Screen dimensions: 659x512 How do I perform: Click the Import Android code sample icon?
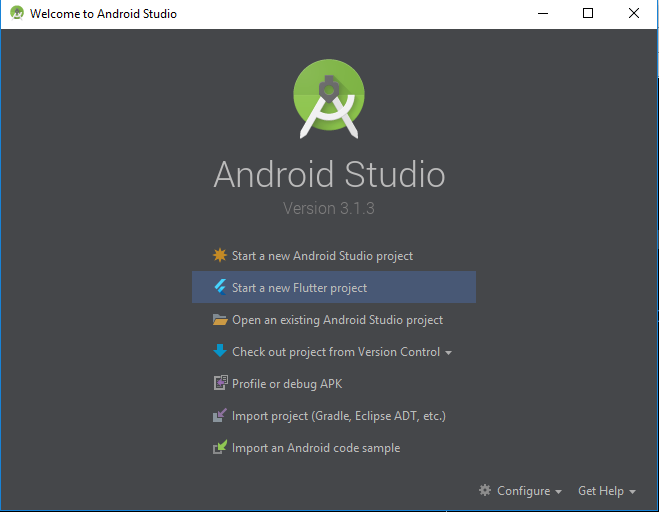(x=220, y=447)
